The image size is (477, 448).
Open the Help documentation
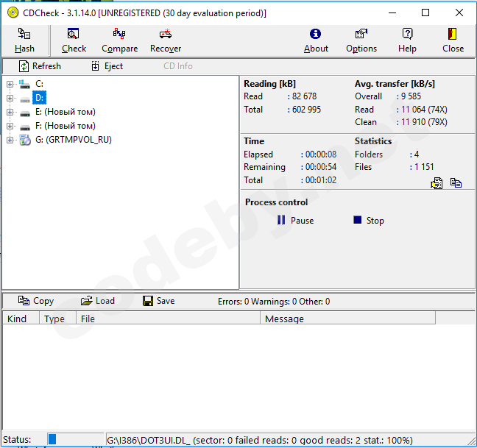coord(407,40)
